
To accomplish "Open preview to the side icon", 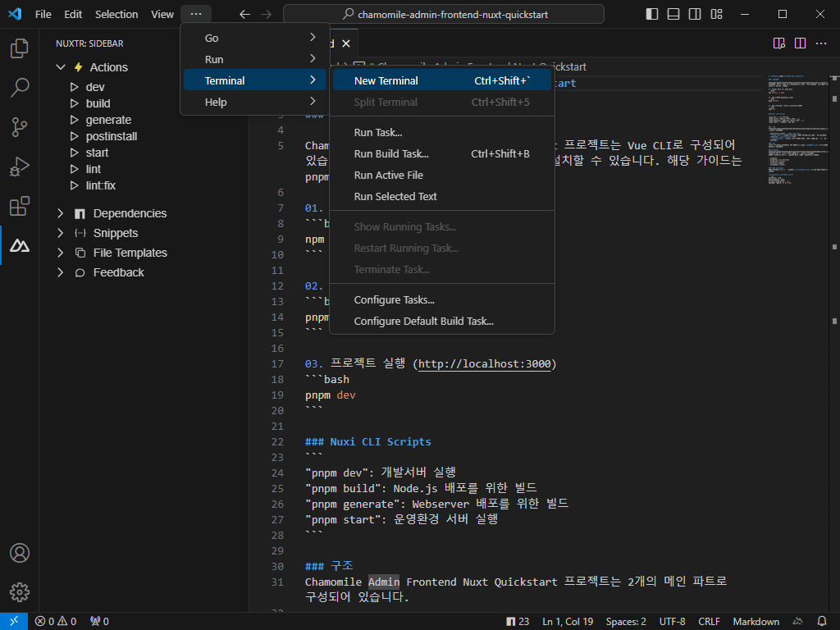I will (x=779, y=43).
